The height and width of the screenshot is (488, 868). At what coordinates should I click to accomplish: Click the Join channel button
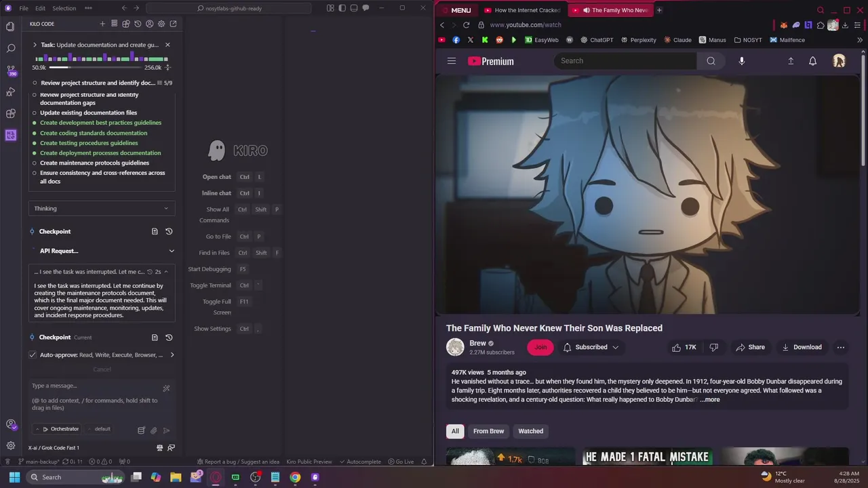(x=540, y=347)
